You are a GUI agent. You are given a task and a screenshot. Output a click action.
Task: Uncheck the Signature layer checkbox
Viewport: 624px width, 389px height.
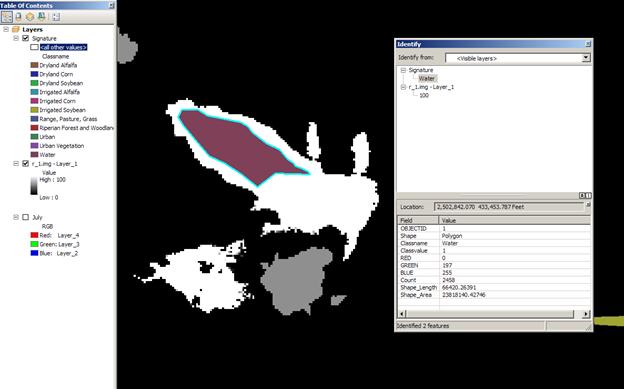click(x=26, y=38)
